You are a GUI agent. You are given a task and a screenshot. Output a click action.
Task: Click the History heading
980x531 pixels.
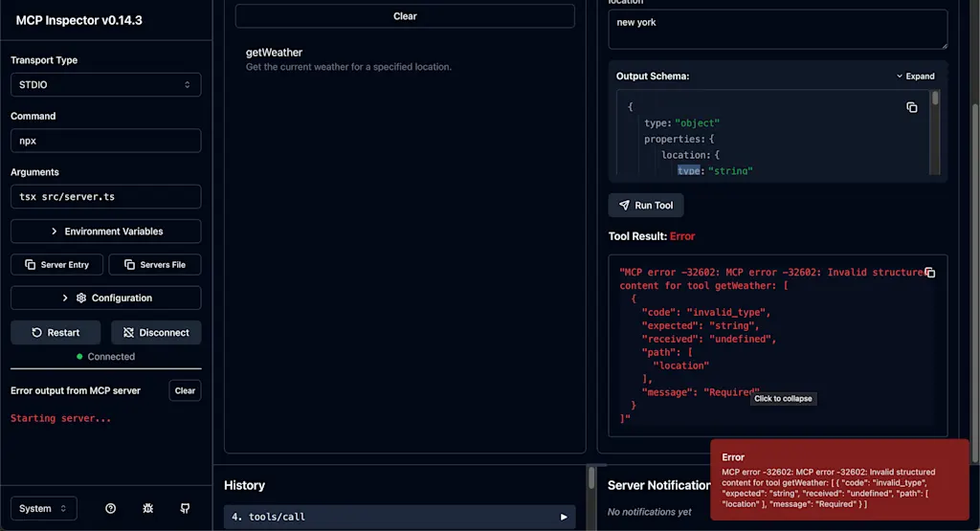[x=244, y=485]
